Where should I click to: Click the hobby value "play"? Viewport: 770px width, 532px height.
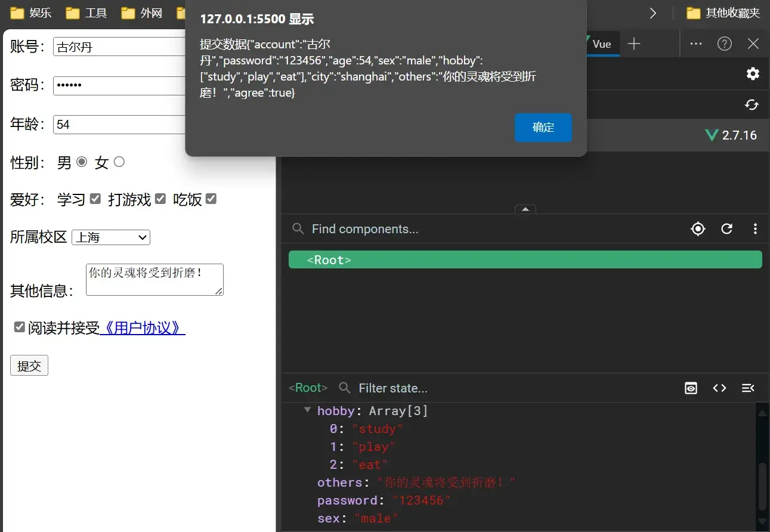click(x=373, y=447)
